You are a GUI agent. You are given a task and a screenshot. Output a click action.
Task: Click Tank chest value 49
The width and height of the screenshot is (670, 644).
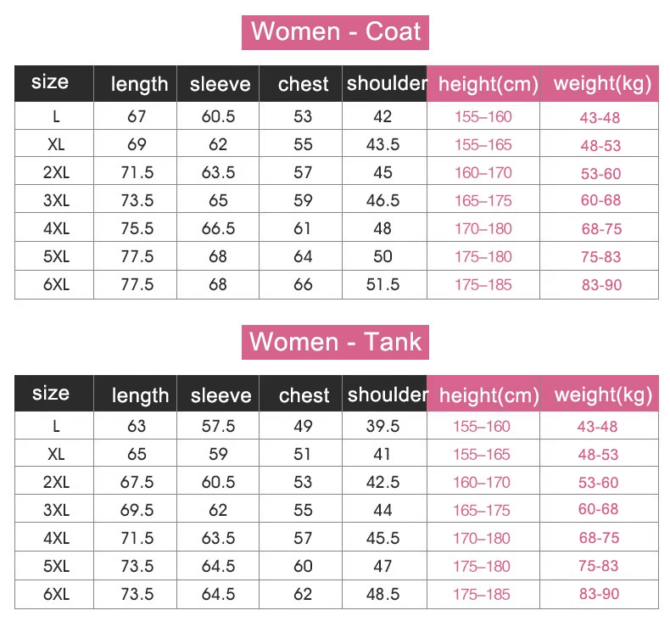tap(303, 426)
